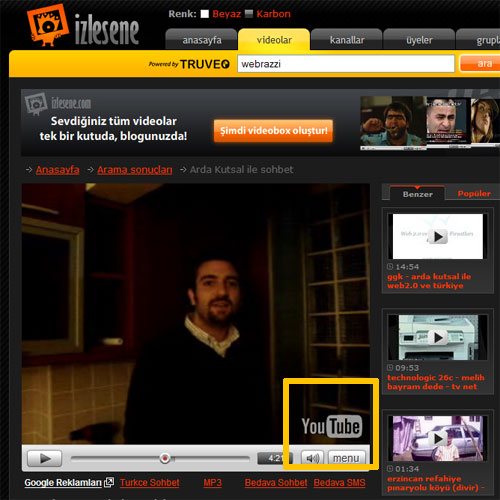Viewport: 500px width, 500px height.
Task: Open the anasayfa tab
Action: pyautogui.click(x=201, y=40)
